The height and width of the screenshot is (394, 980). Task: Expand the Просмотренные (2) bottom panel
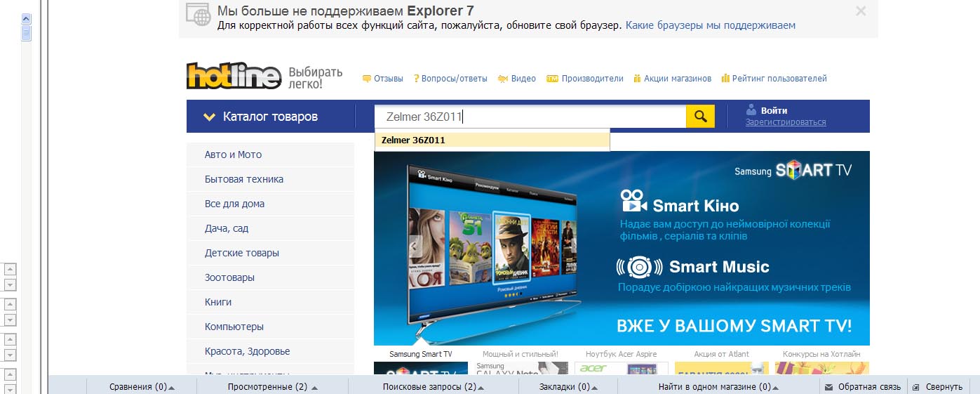tap(273, 387)
